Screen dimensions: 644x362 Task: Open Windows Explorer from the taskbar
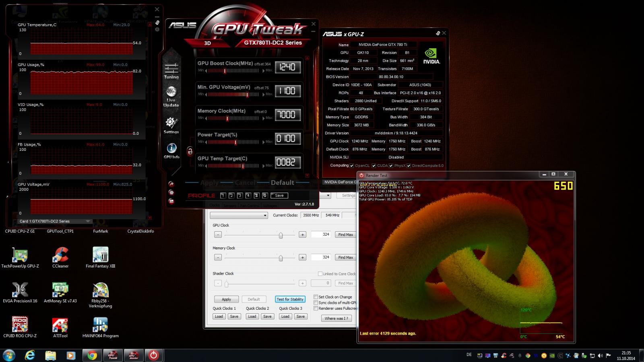[51, 355]
